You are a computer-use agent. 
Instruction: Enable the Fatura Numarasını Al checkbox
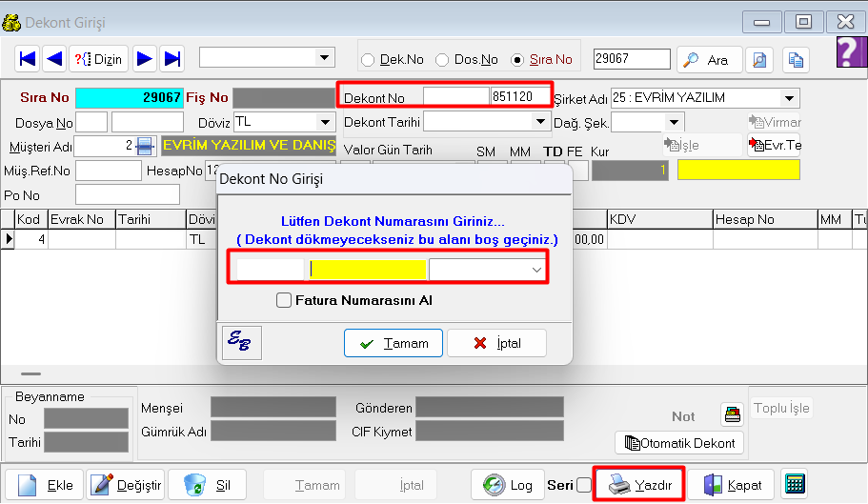(x=284, y=301)
